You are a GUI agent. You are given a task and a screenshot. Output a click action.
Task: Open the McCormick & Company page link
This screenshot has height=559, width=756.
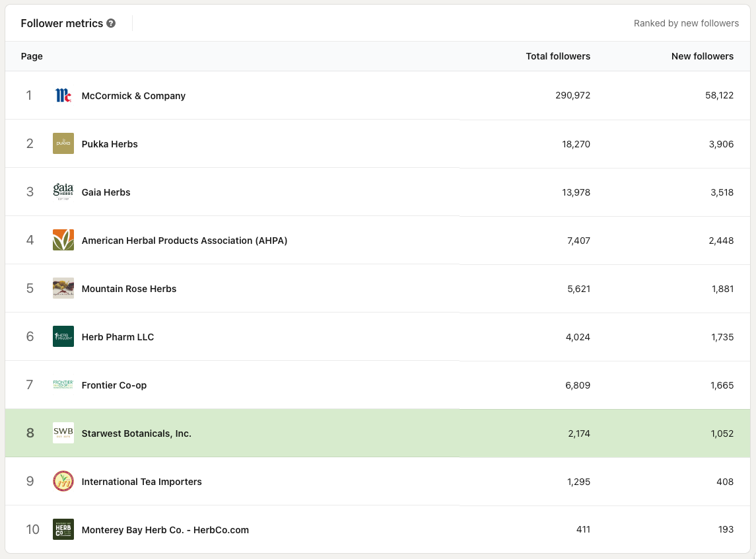(x=133, y=96)
